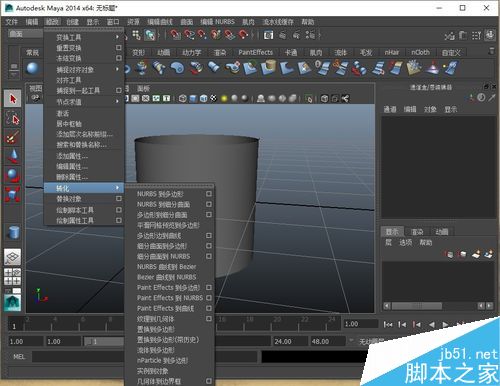Expand the 转化 submenu entry
The width and height of the screenshot is (500, 386).
pos(84,188)
